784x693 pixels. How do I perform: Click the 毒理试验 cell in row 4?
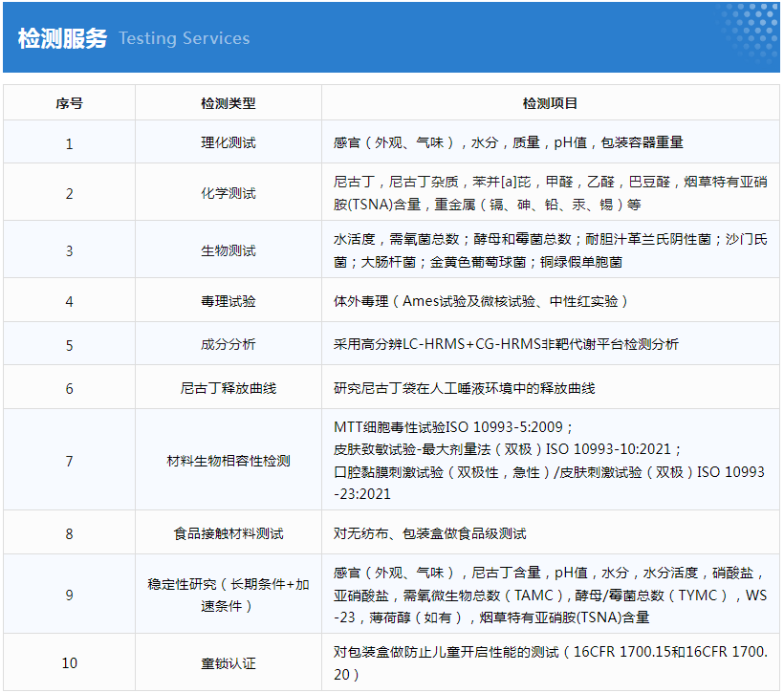tap(228, 301)
